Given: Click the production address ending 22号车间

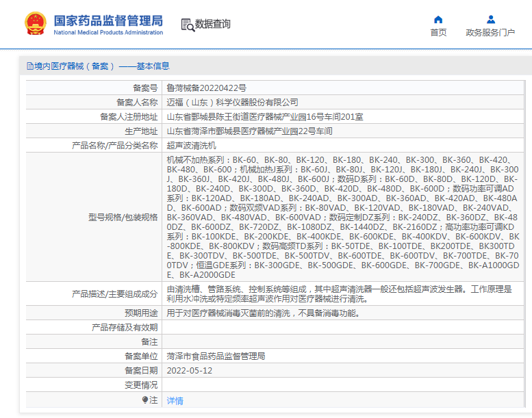Looking at the screenshot, I should click(249, 131).
